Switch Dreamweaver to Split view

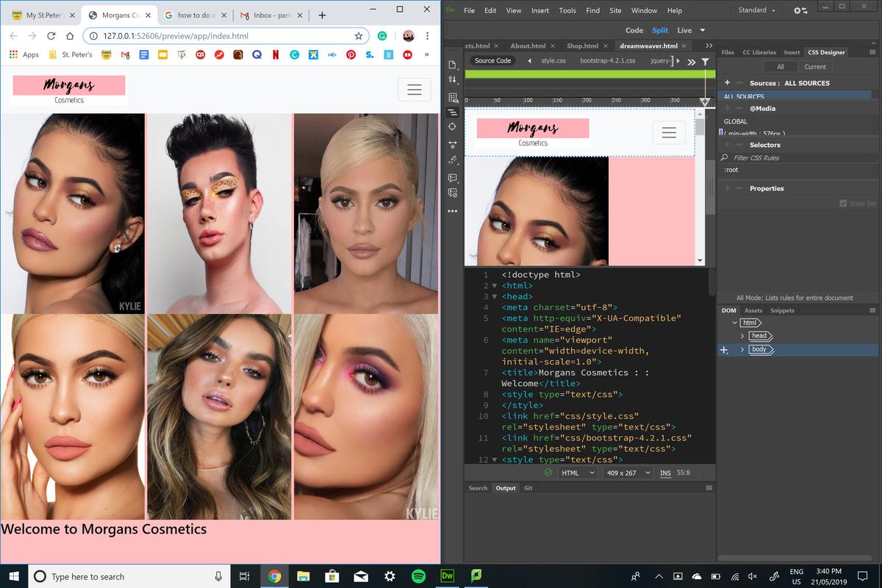[x=660, y=30]
